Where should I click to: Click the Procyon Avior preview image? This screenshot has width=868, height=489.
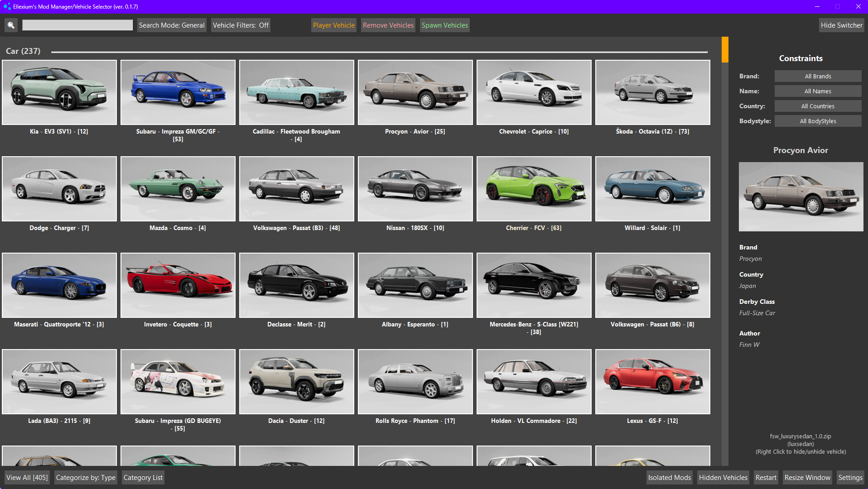click(x=801, y=197)
